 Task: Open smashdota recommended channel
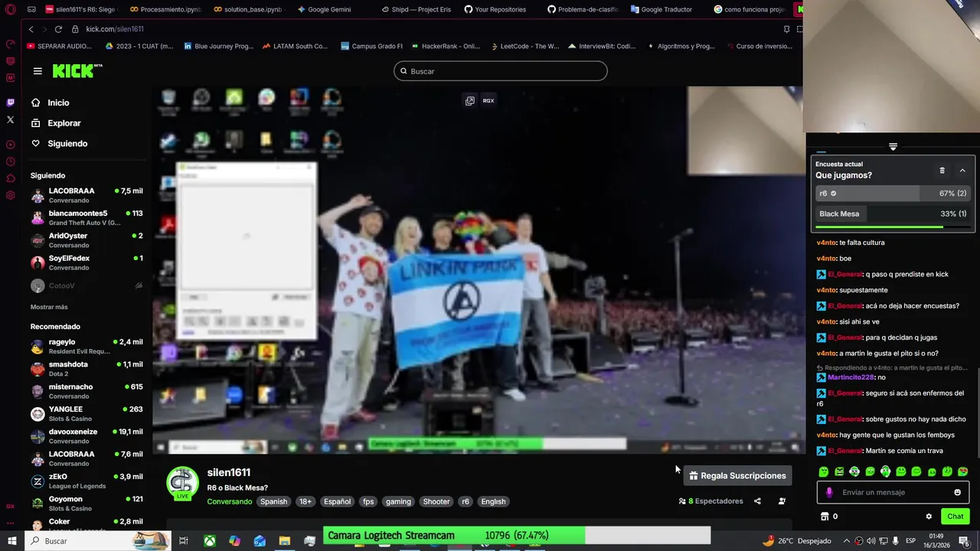click(x=87, y=369)
